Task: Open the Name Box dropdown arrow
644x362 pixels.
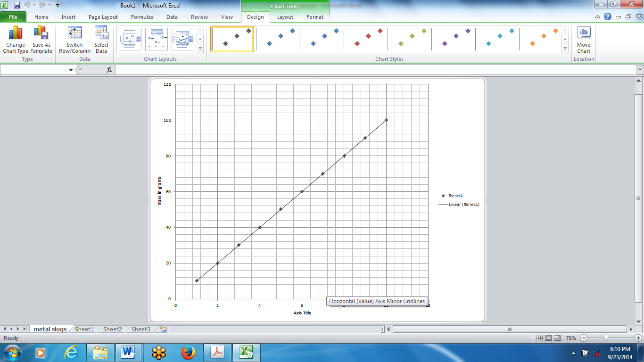Action: [71, 69]
